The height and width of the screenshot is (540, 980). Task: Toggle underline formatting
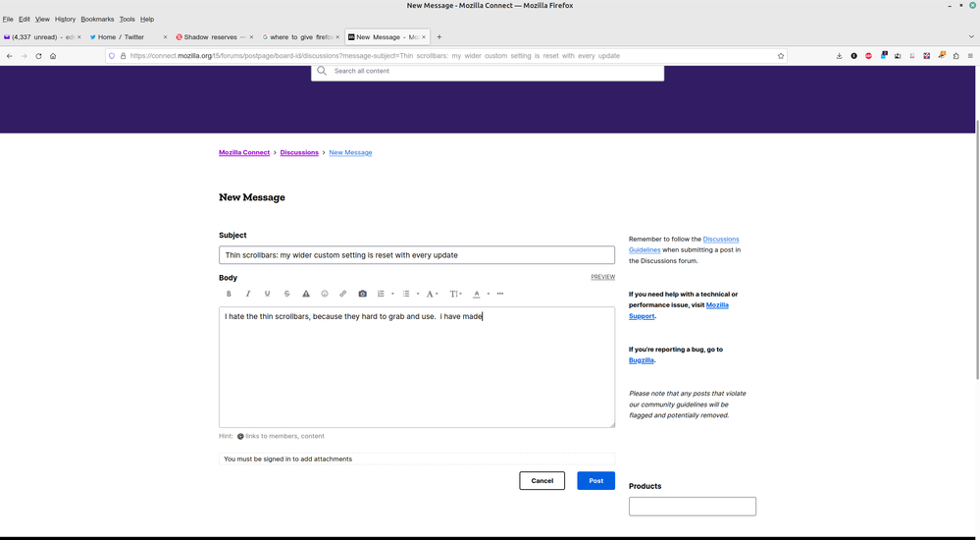tap(267, 294)
